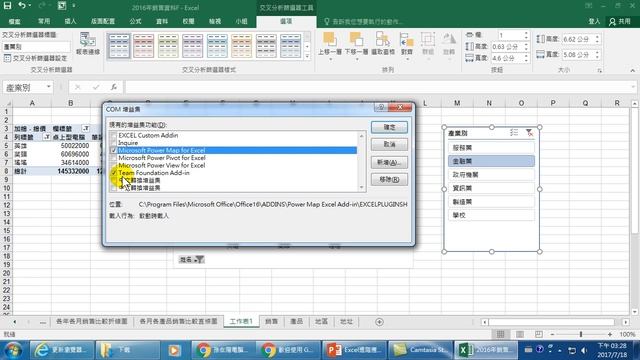The image size is (640, 360).
Task: Switch to Page Layout view icon in status bar
Action: [x=520, y=334]
